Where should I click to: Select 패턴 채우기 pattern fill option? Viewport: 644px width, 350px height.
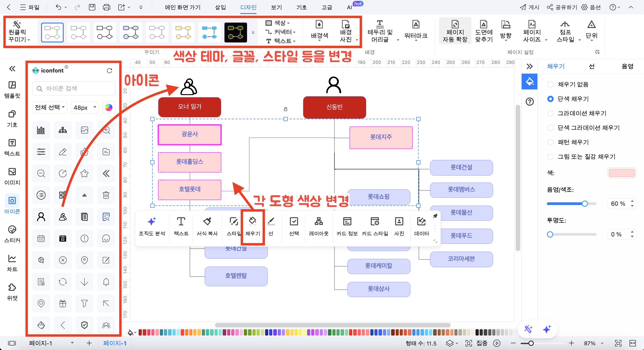coord(568,142)
